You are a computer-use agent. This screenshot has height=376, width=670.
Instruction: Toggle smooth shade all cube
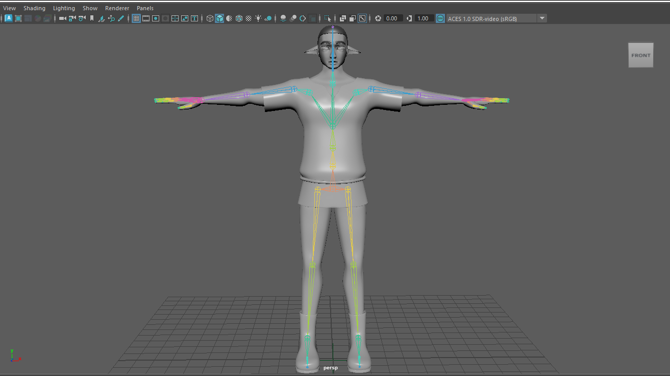pyautogui.click(x=219, y=18)
